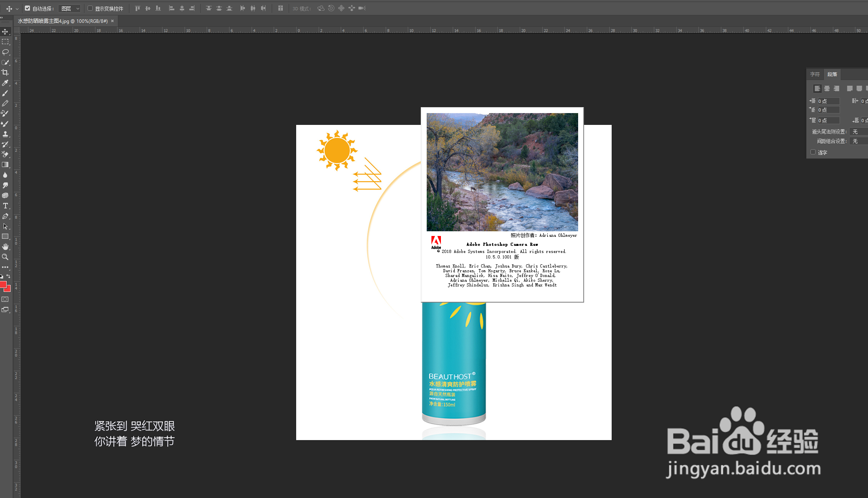868x498 pixels.
Task: Open the 图层 auto-select dropdown
Action: point(69,8)
